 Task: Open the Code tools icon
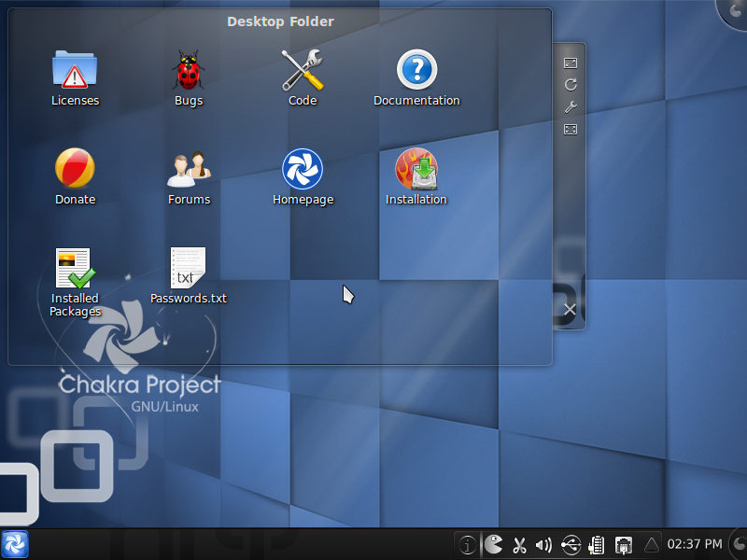click(303, 69)
